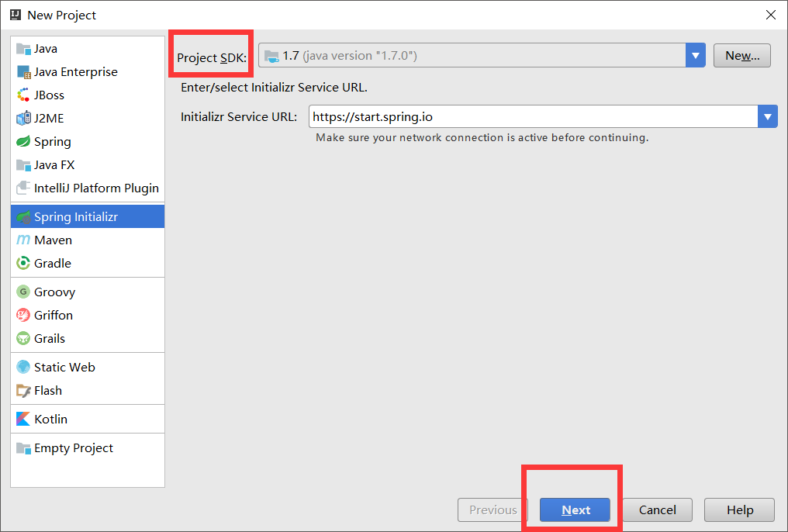Click the Java Enterprise icon
788x532 pixels.
click(x=23, y=72)
